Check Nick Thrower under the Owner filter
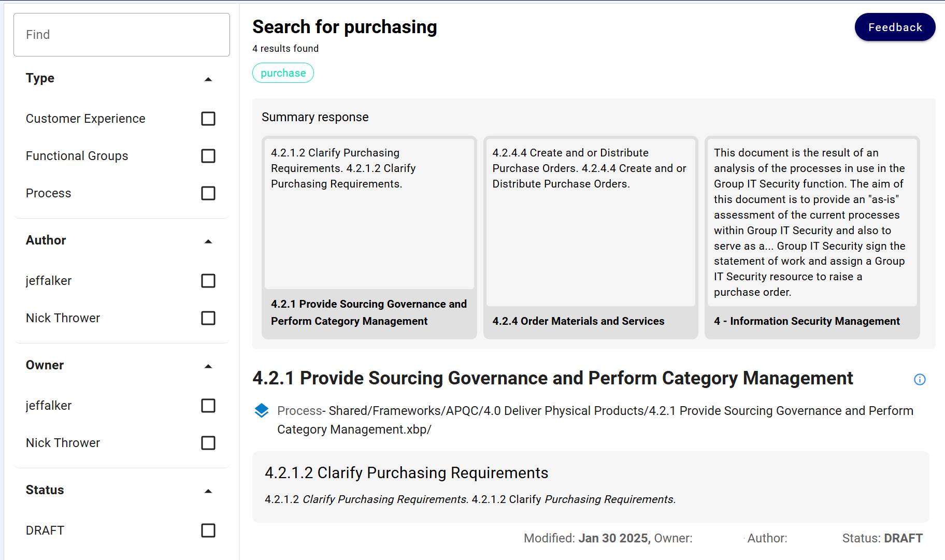The width and height of the screenshot is (945, 560). click(x=208, y=443)
